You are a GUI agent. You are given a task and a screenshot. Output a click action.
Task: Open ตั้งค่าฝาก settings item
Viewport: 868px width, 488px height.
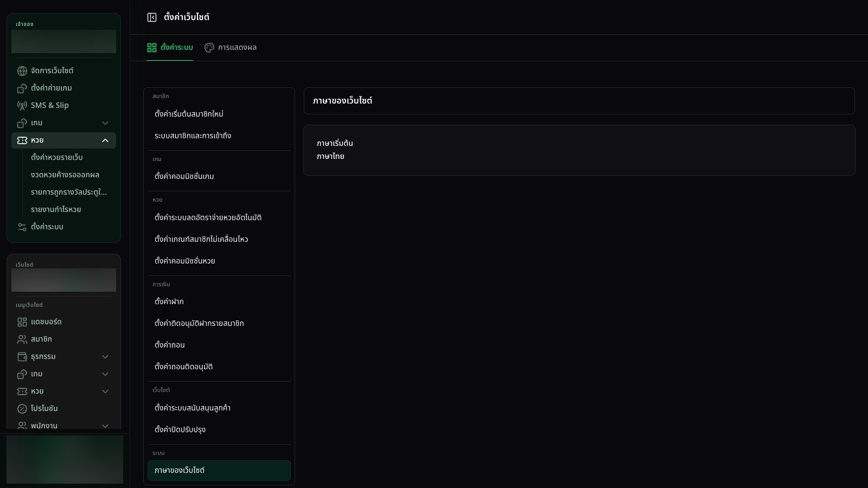point(219,301)
